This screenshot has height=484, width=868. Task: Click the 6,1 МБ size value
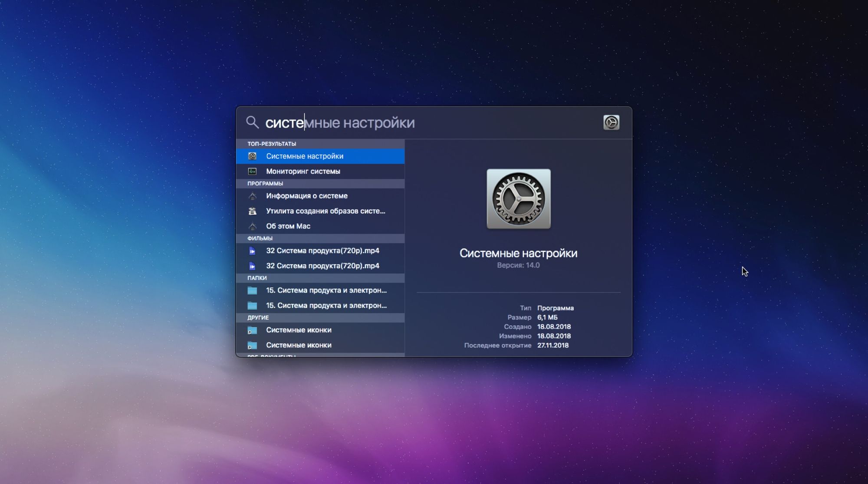547,317
